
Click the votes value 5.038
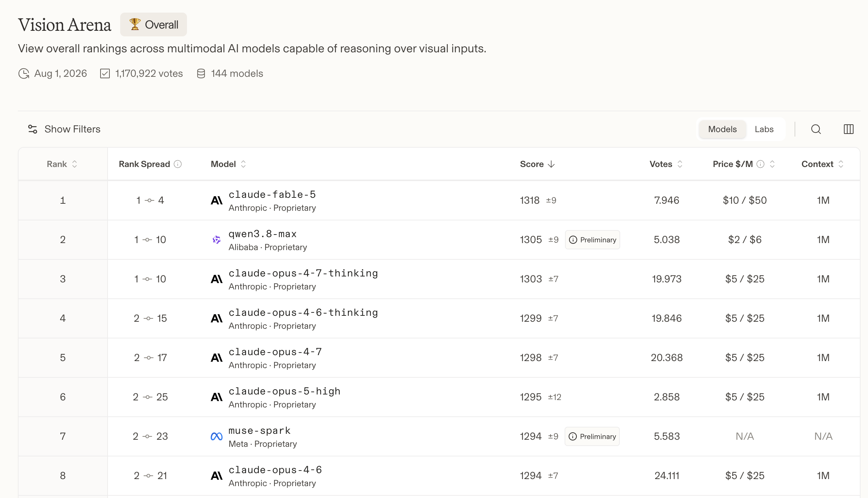[x=667, y=240]
